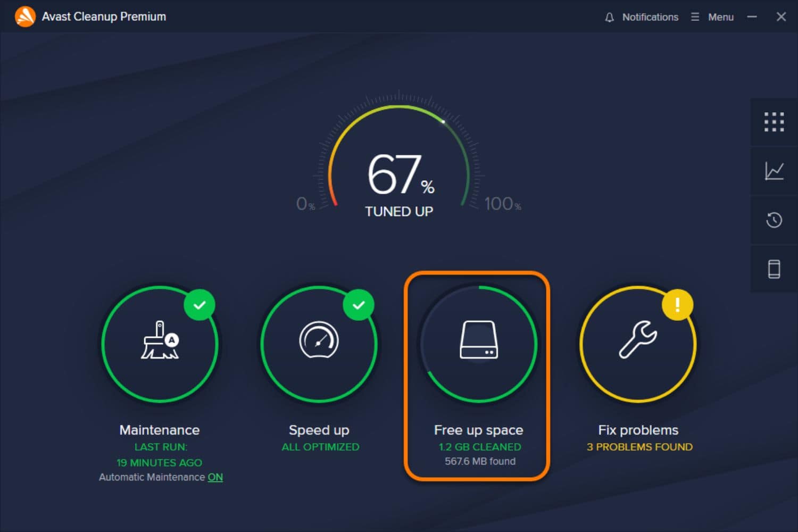This screenshot has width=798, height=532.
Task: Click the Fix problems wrench icon
Action: 638,339
